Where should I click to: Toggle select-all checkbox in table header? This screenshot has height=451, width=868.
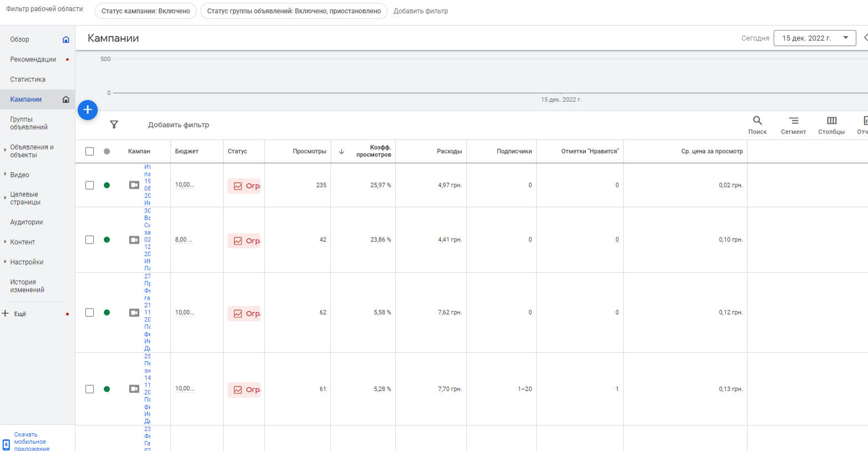coord(89,151)
